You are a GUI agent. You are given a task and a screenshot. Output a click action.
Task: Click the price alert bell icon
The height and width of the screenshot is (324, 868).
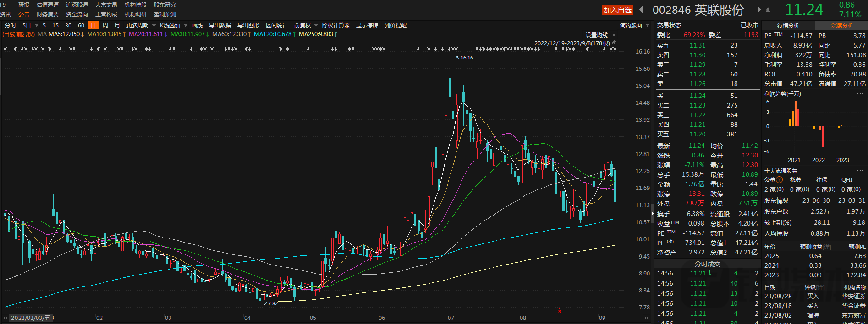[768, 10]
